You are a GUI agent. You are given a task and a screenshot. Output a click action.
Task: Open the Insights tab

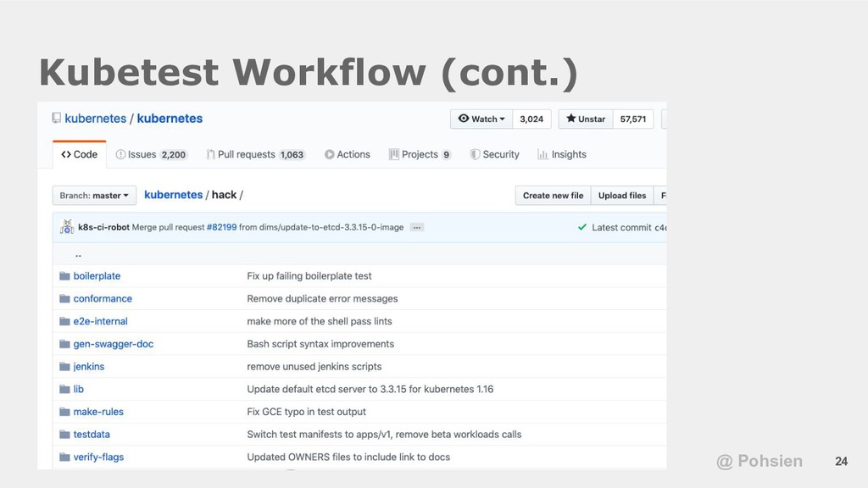coord(562,154)
